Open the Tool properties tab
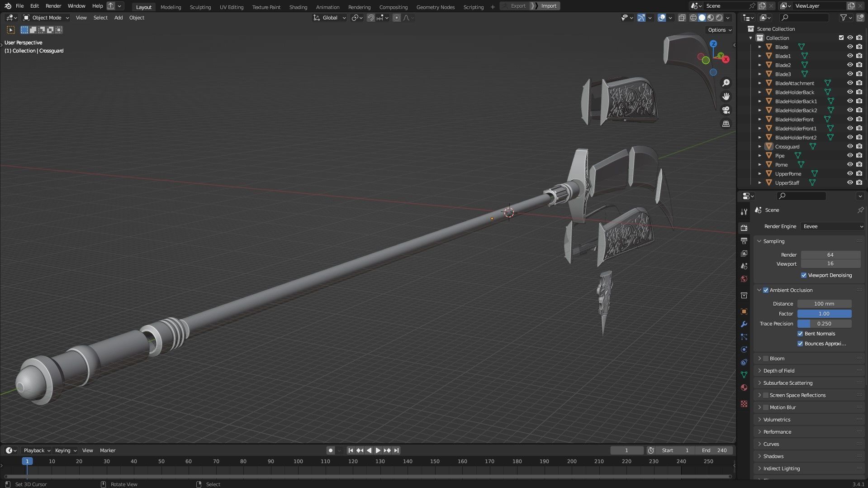Image resolution: width=868 pixels, height=488 pixels. pos(744,212)
